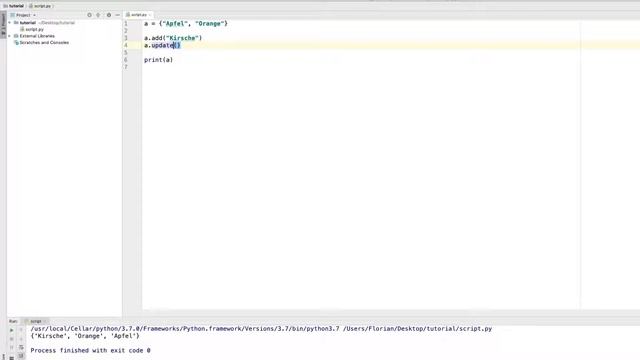Select the tutorial project folder
The height and width of the screenshot is (360, 640).
[x=28, y=23]
